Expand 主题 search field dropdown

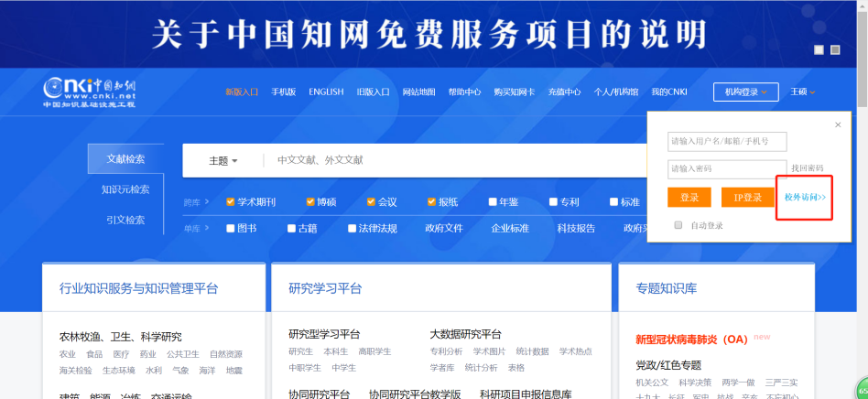click(223, 161)
